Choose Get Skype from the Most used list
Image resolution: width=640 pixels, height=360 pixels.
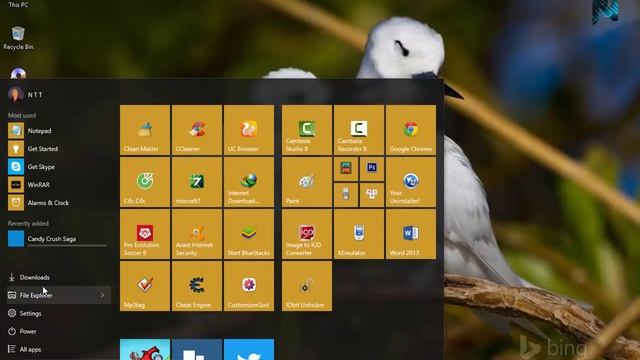point(57,167)
